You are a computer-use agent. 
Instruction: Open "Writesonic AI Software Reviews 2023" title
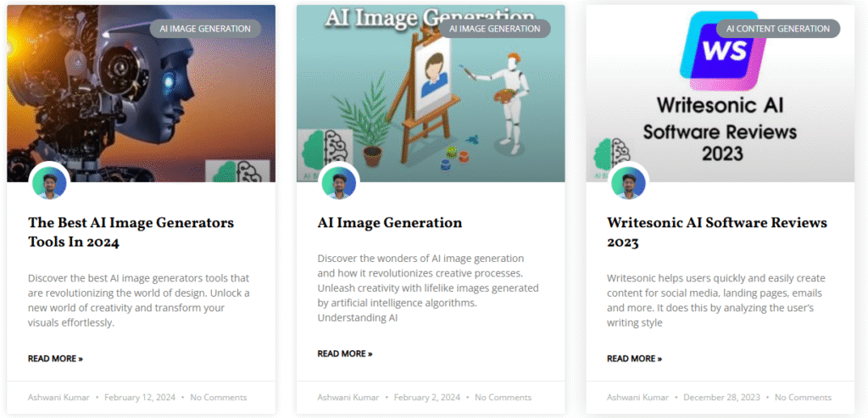click(716, 232)
